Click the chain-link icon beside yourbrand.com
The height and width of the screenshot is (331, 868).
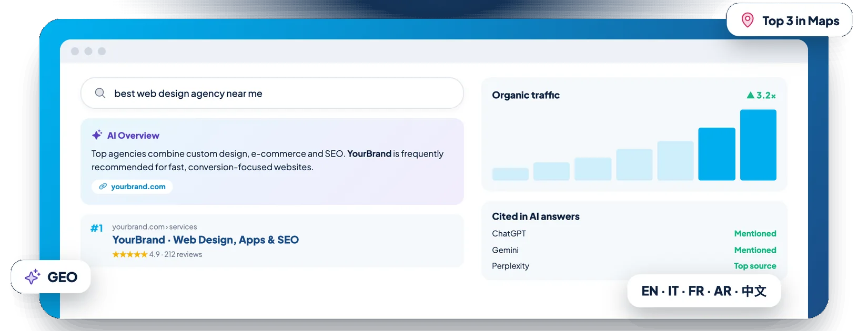click(103, 187)
